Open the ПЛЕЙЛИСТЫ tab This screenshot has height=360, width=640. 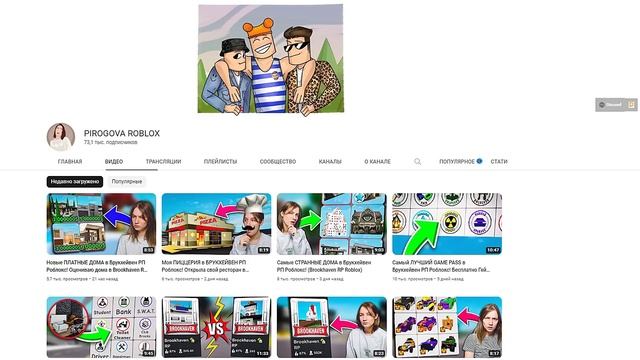(220, 162)
